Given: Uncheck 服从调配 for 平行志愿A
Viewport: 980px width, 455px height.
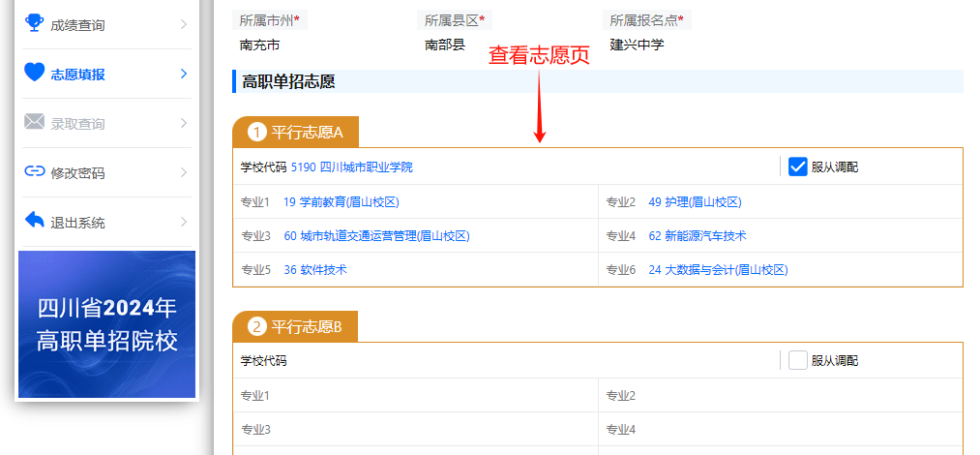Looking at the screenshot, I should click(798, 167).
